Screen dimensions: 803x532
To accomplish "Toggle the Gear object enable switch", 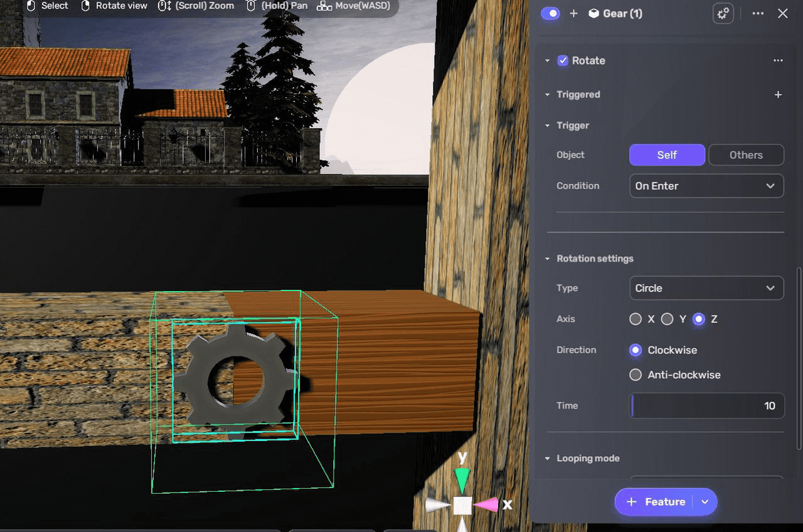I will pyautogui.click(x=550, y=14).
